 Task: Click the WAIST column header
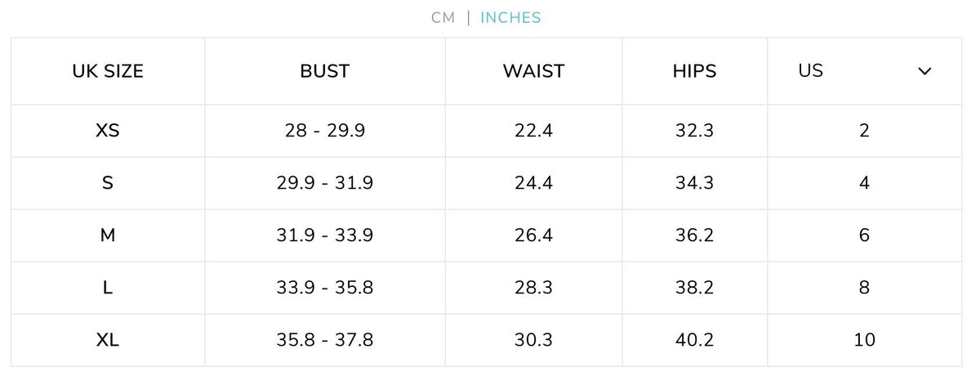[533, 71]
